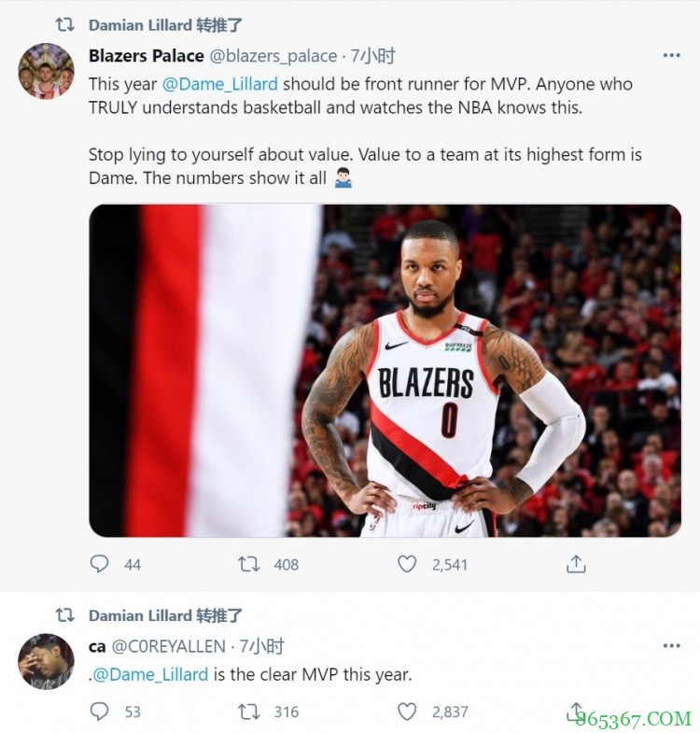This screenshot has width=700, height=733.
Task: Open more options on Blazers Palace tweet
Action: pyautogui.click(x=671, y=56)
